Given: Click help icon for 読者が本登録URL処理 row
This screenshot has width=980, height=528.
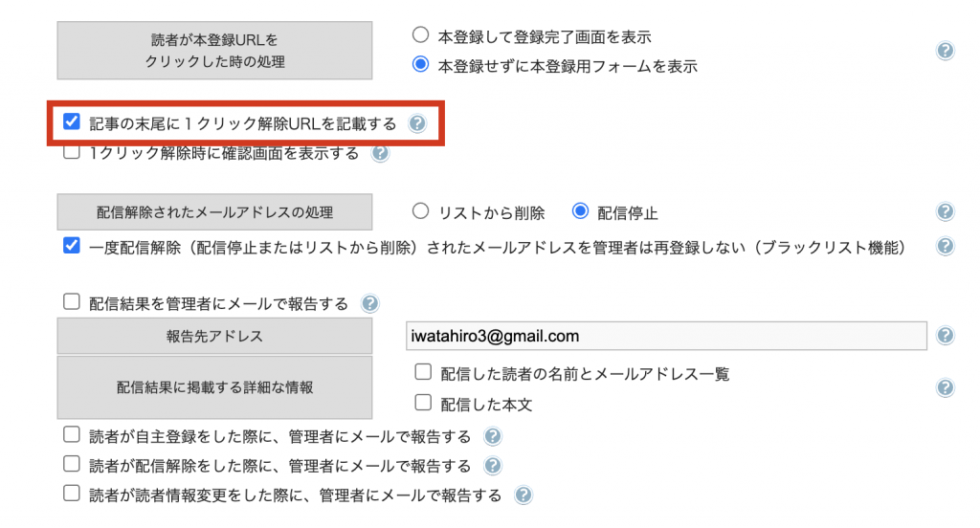Looking at the screenshot, I should tap(946, 51).
